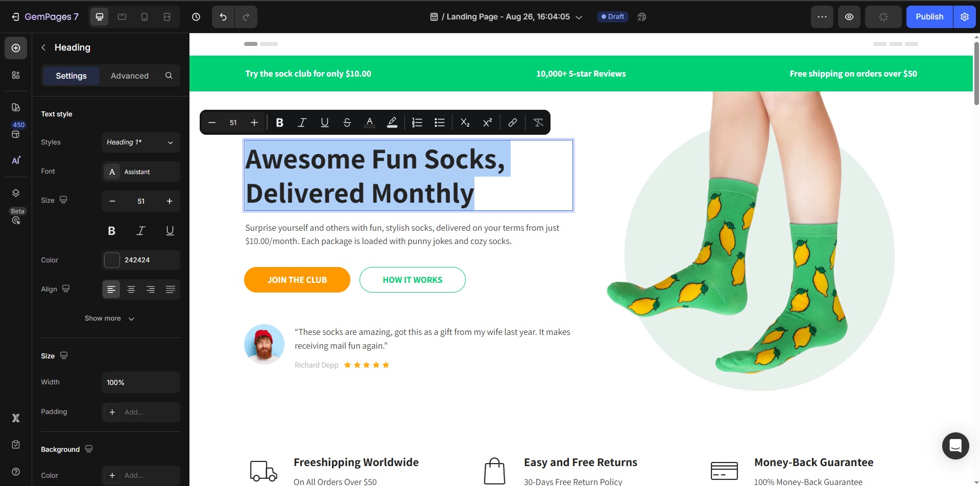Open the heading color swatch 242424
The image size is (980, 486).
pos(111,260)
